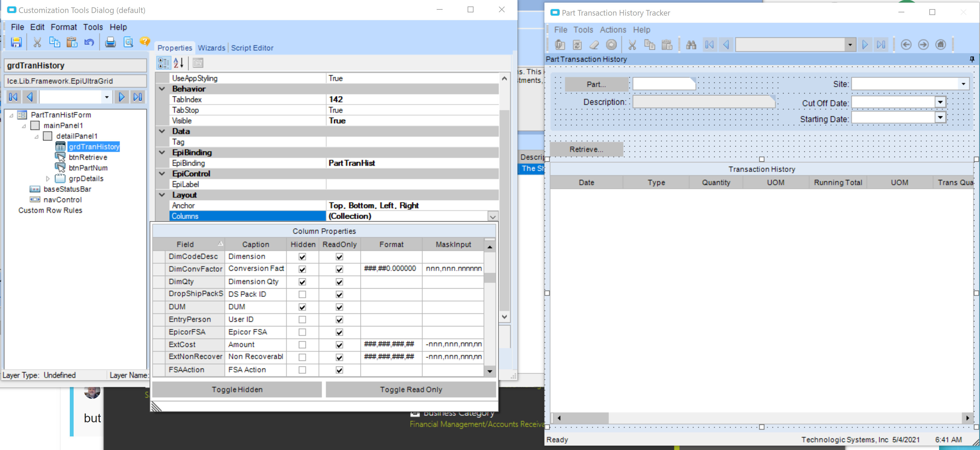Click the Toggle Hidden button
Viewport: 980px width, 450px height.
(237, 390)
